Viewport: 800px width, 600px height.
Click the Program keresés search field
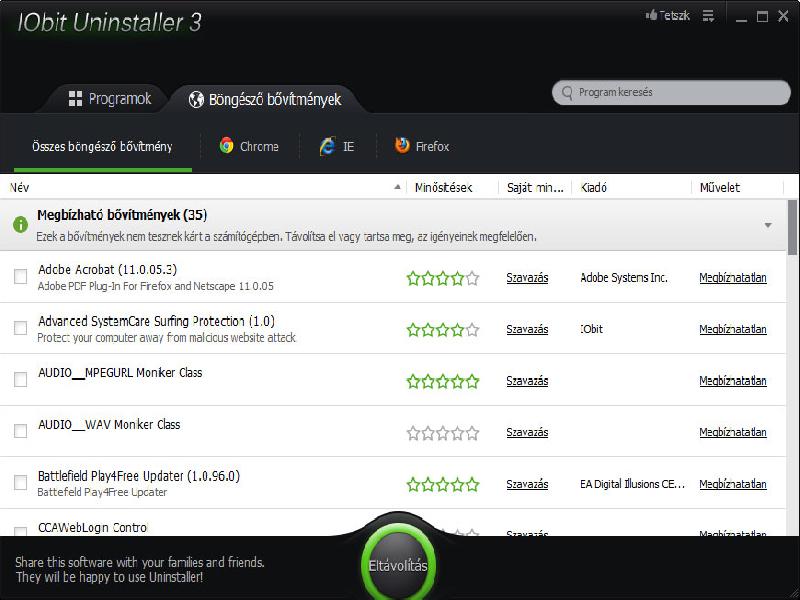point(671,92)
